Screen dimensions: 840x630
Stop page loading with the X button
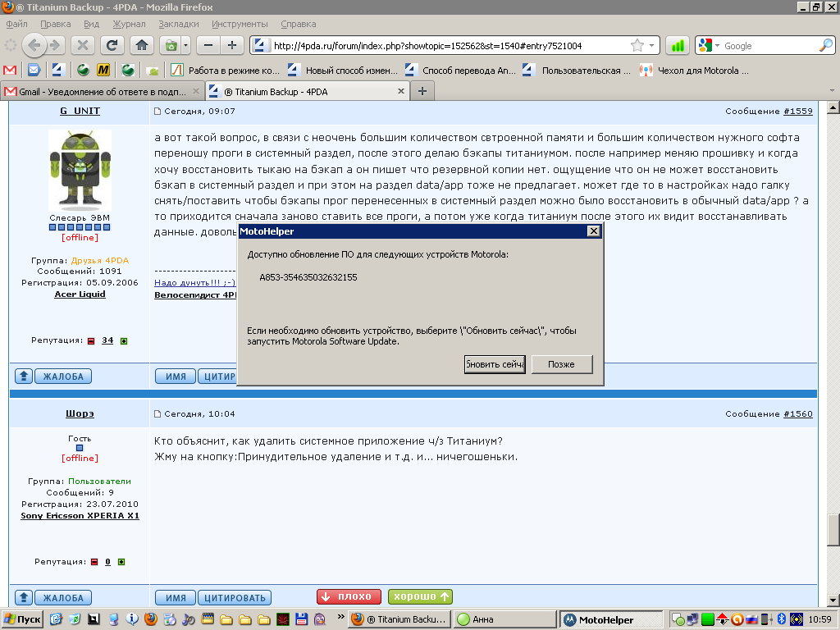tap(83, 46)
